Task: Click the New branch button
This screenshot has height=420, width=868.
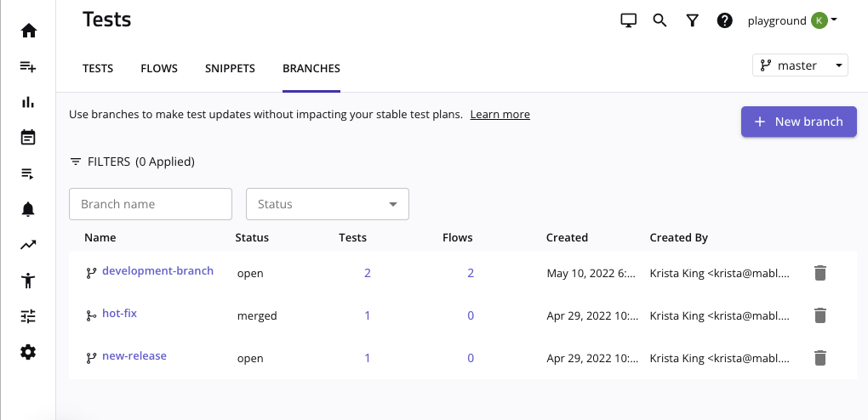Action: (798, 122)
